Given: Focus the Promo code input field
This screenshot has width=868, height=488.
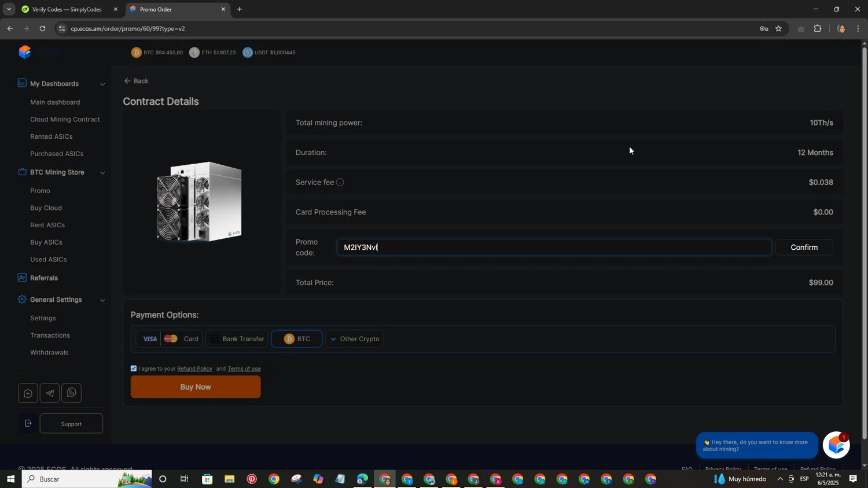Looking at the screenshot, I should 554,247.
